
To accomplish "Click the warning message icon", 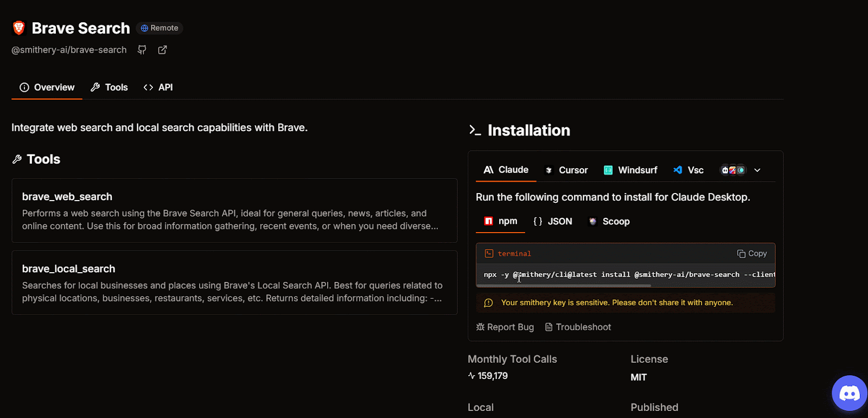I will point(488,303).
